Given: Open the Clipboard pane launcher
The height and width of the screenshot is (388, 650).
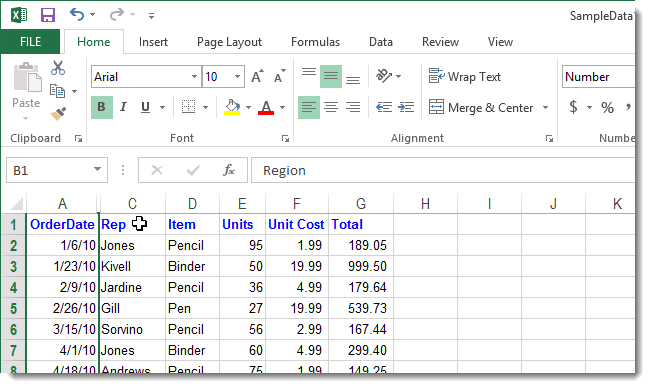Looking at the screenshot, I should point(78,138).
